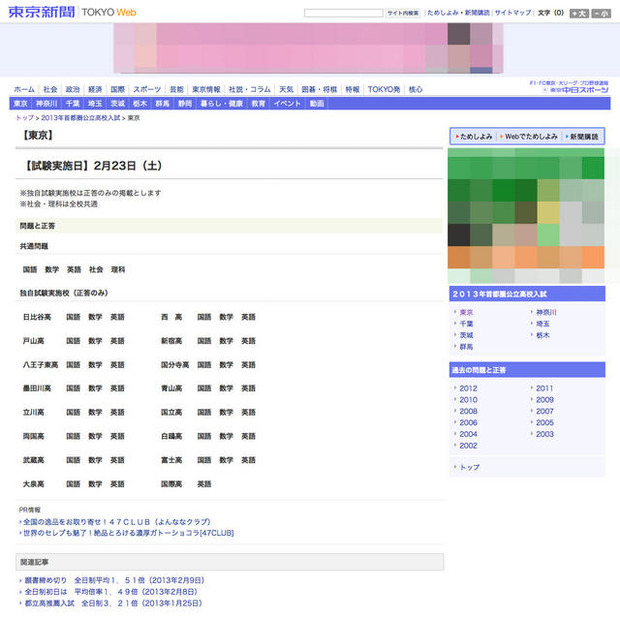Select イベント in blue sub-navigation bar
The image size is (620, 620).
(x=287, y=104)
